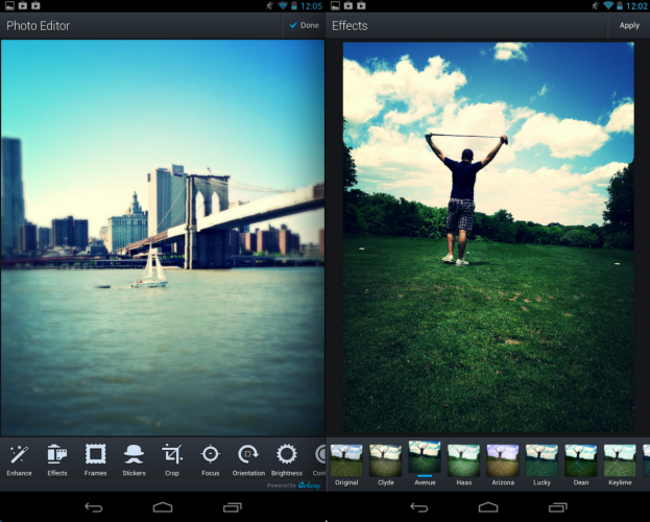
Task: Tap Android back button under Photo Editor
Action: (93, 507)
